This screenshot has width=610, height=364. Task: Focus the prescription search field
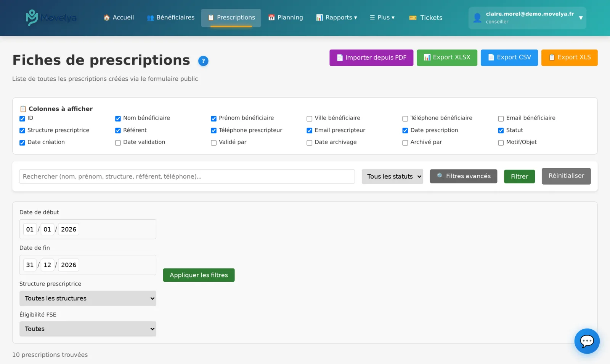coord(187,176)
